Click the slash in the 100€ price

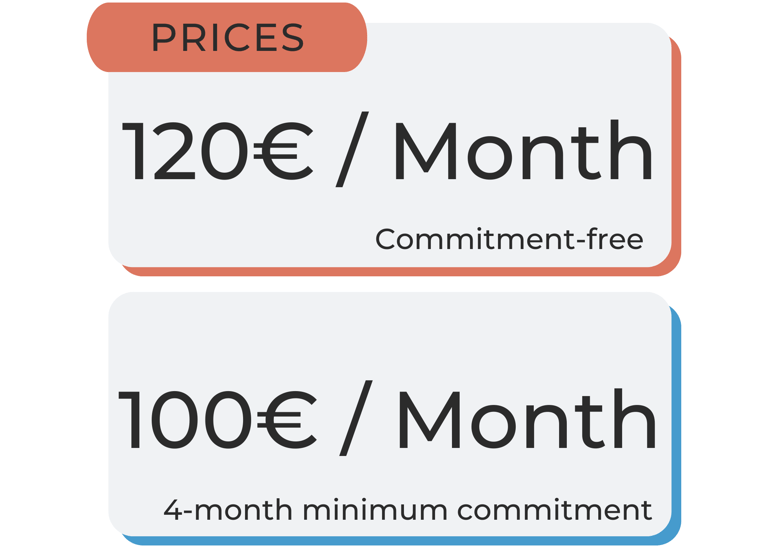tap(356, 420)
